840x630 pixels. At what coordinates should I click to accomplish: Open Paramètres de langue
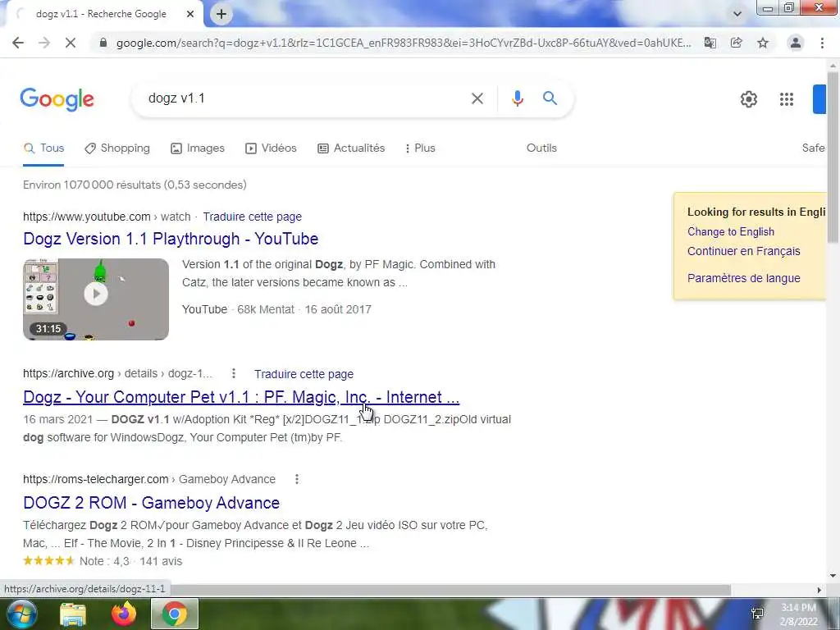(743, 279)
